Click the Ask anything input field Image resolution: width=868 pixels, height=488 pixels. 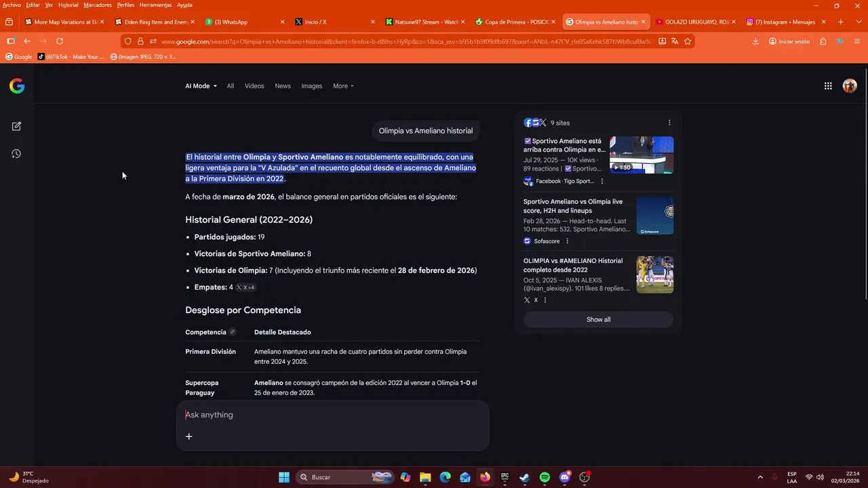(x=332, y=415)
